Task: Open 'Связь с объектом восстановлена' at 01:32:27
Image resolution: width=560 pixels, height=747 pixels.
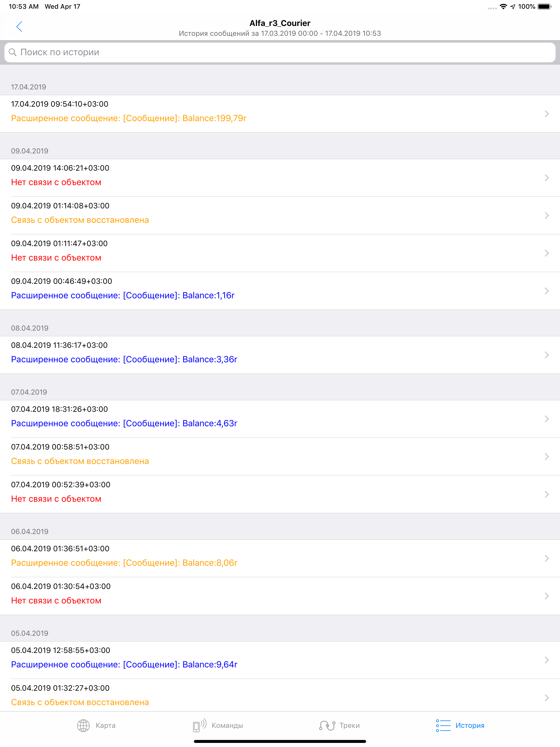Action: click(x=80, y=702)
